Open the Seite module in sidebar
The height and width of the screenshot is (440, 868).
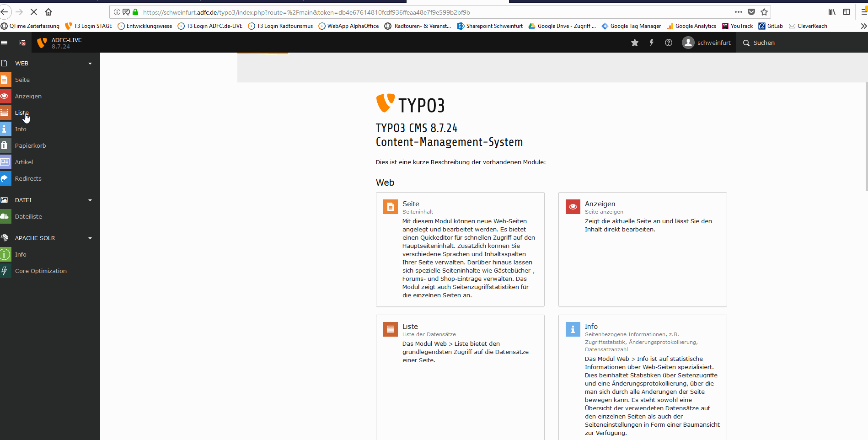22,80
